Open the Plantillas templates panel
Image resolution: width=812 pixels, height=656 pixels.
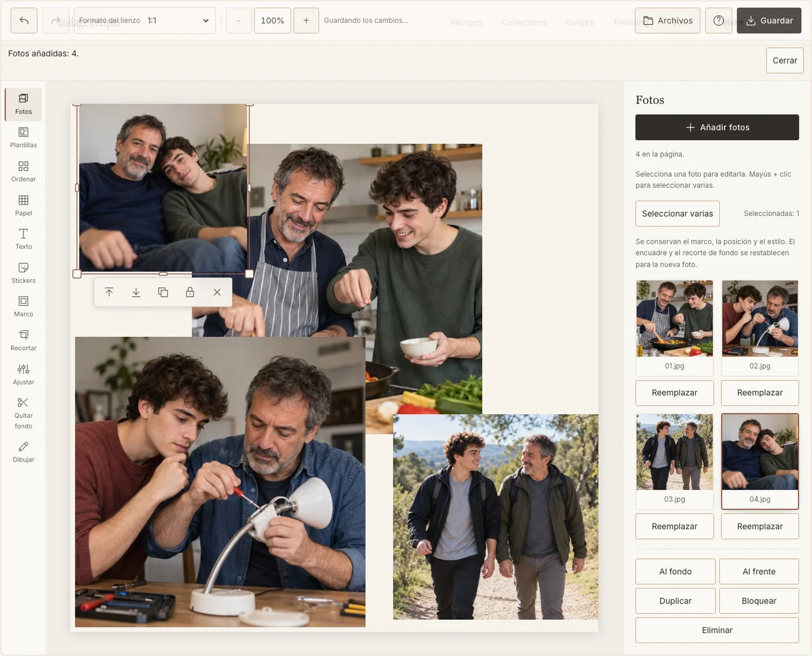point(23,138)
